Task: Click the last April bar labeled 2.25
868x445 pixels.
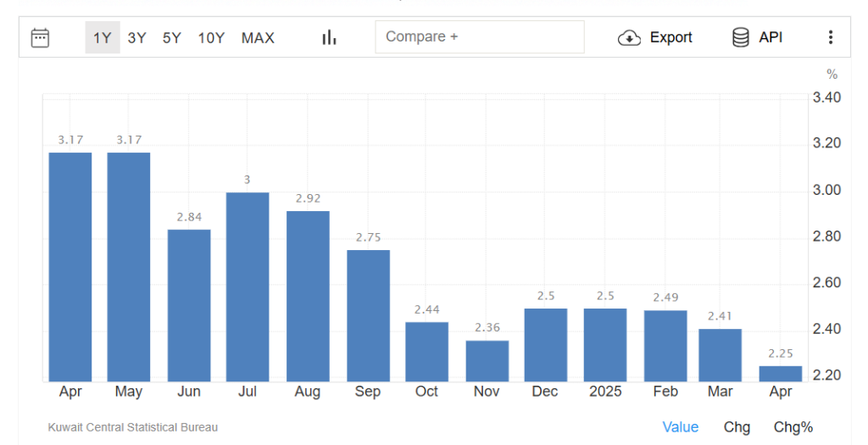Action: tap(780, 373)
